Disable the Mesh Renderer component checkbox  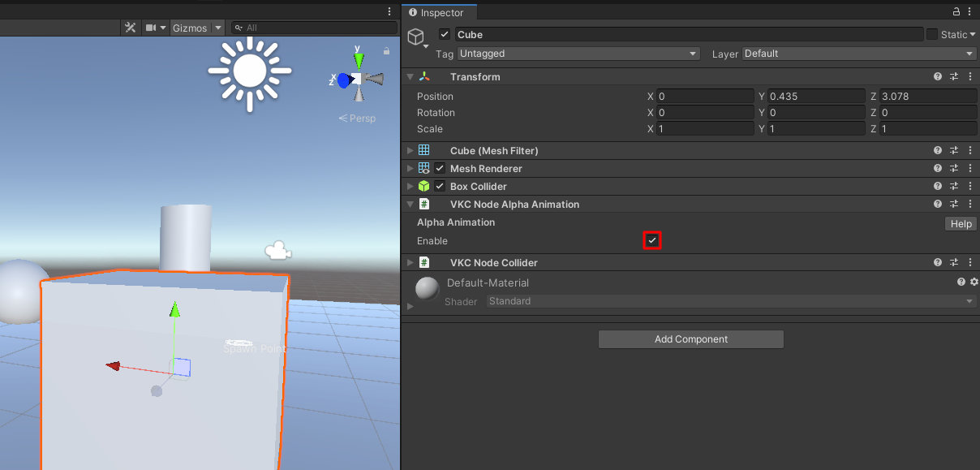point(439,168)
